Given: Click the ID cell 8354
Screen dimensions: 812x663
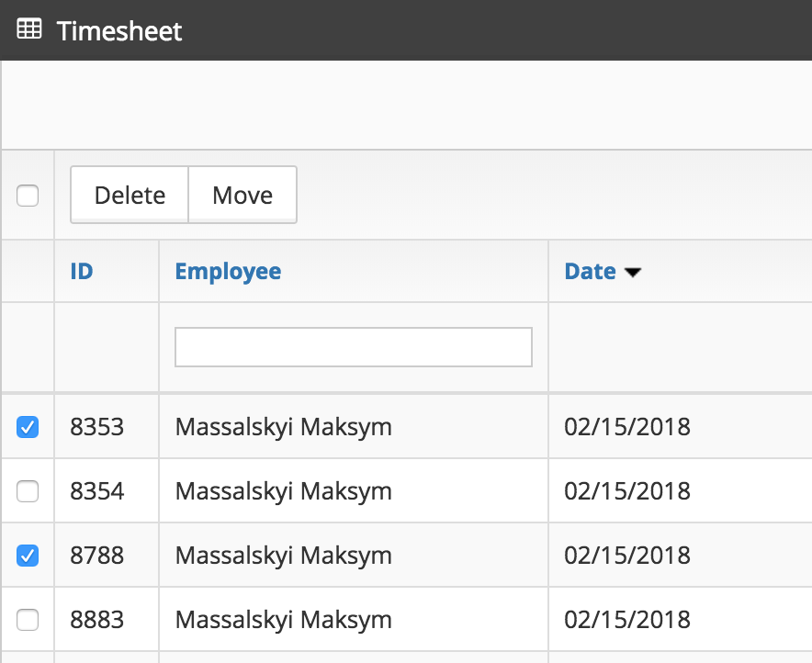Looking at the screenshot, I should (96, 491).
